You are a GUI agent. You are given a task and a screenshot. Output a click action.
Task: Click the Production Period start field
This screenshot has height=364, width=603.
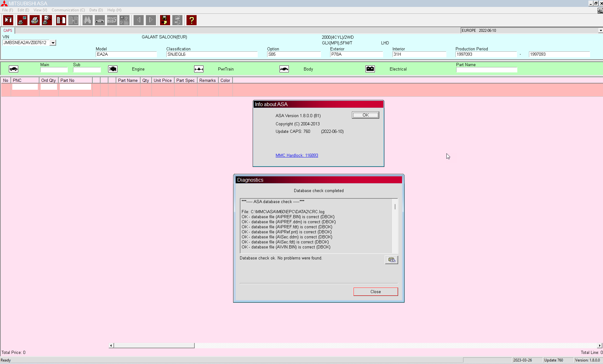(x=486, y=54)
